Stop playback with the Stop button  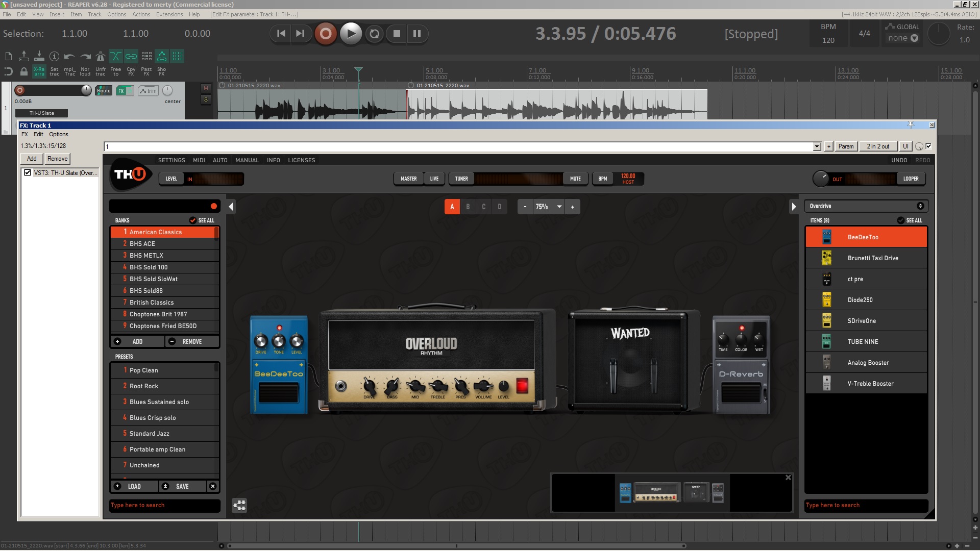tap(397, 34)
